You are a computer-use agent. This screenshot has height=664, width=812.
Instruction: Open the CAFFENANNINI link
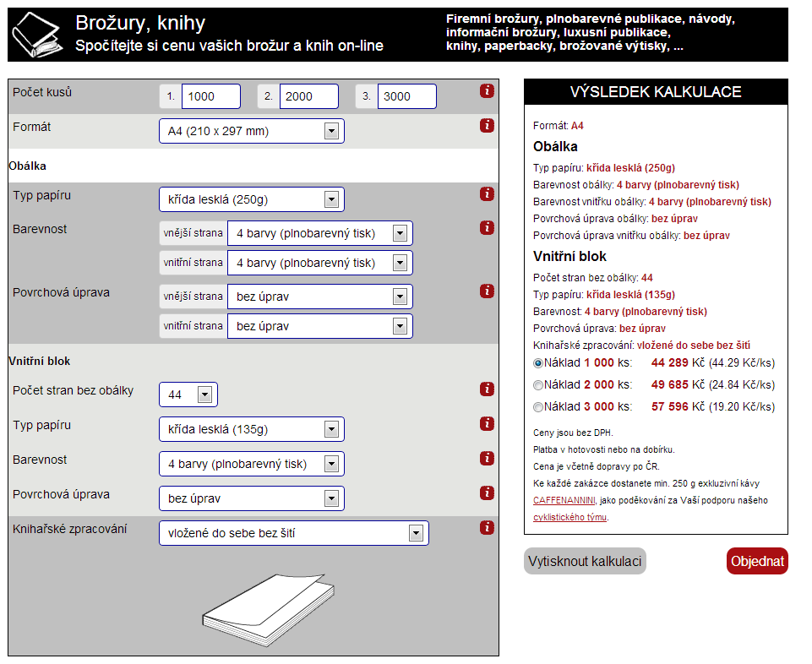click(564, 500)
